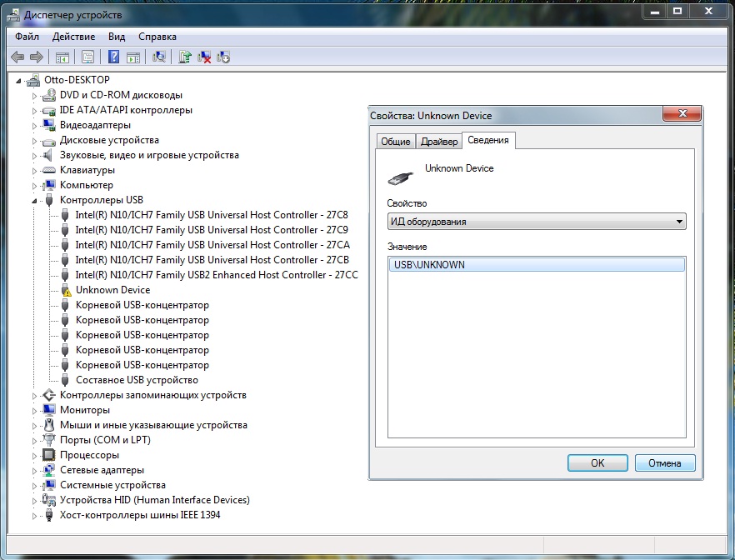Select Intel USB Universal Host Controller - 27CA
This screenshot has height=560, width=735.
point(212,245)
